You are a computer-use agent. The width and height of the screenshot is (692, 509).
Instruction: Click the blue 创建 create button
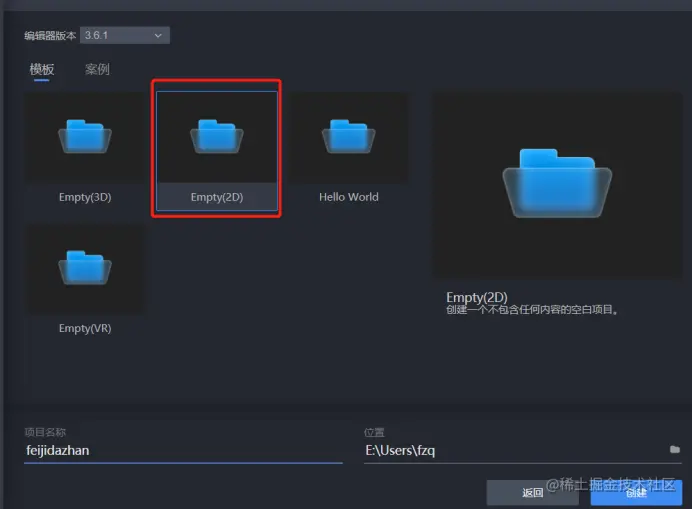pos(636,493)
